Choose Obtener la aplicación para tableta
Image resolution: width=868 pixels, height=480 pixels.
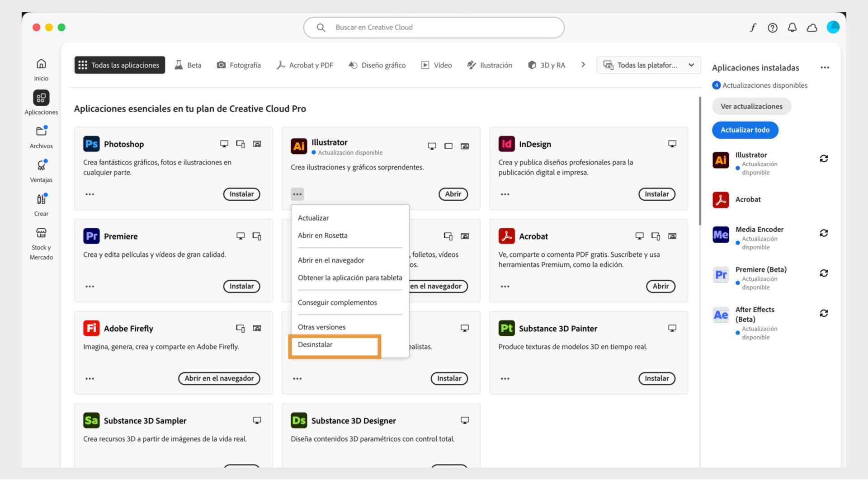point(350,278)
